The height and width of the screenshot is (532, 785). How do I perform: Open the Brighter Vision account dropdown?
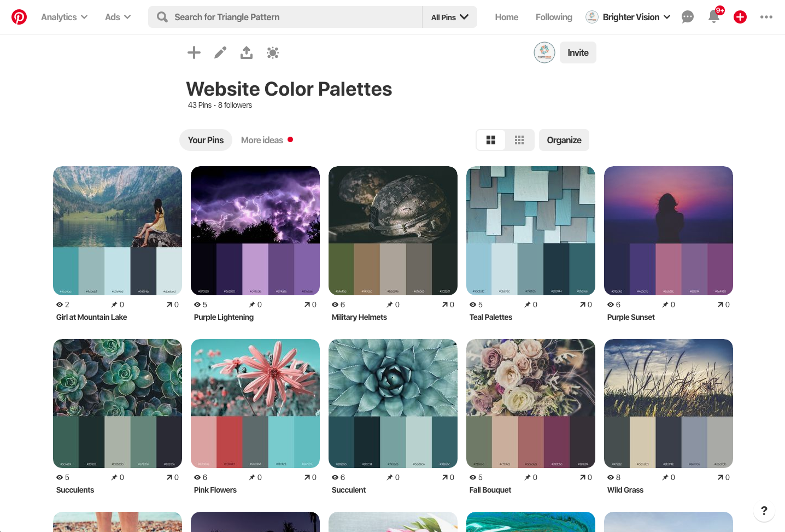point(629,17)
